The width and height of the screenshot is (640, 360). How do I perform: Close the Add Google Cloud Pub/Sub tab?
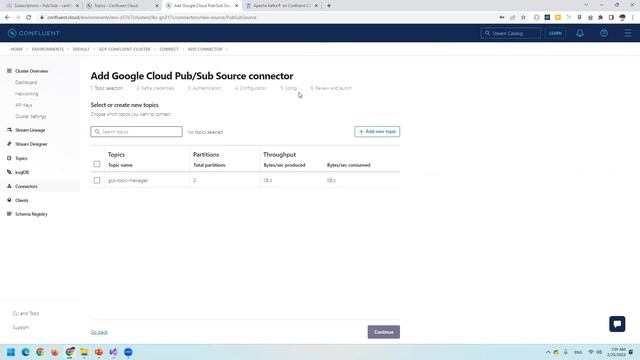[236, 6]
